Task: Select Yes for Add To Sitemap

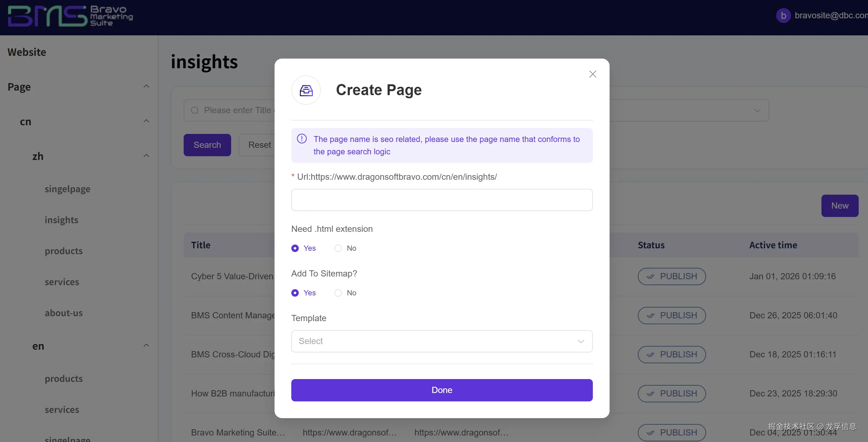Action: pos(295,293)
